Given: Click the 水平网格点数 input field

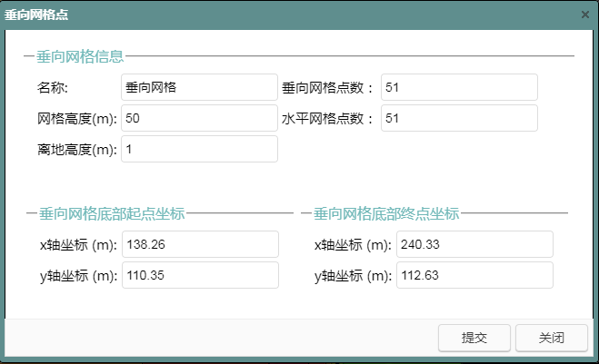Looking at the screenshot, I should [459, 118].
